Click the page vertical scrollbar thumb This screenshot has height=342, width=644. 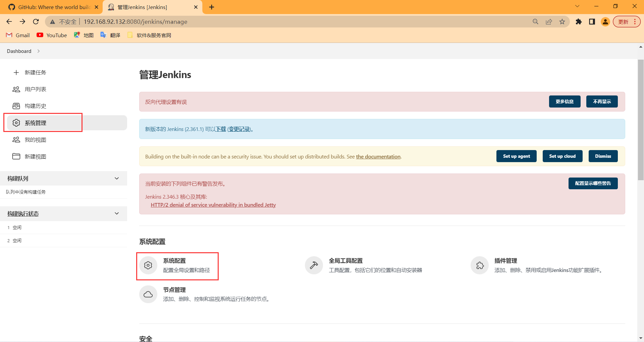coord(641,120)
